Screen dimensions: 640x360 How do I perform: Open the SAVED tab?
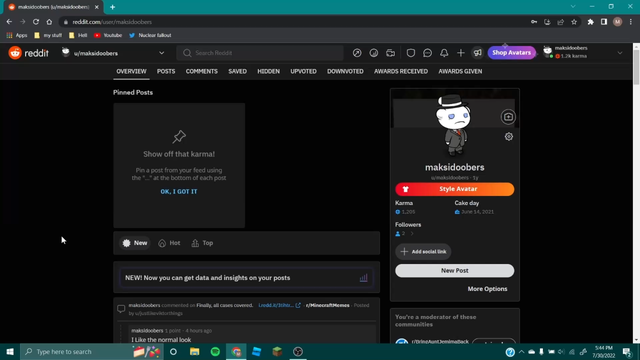click(x=238, y=71)
